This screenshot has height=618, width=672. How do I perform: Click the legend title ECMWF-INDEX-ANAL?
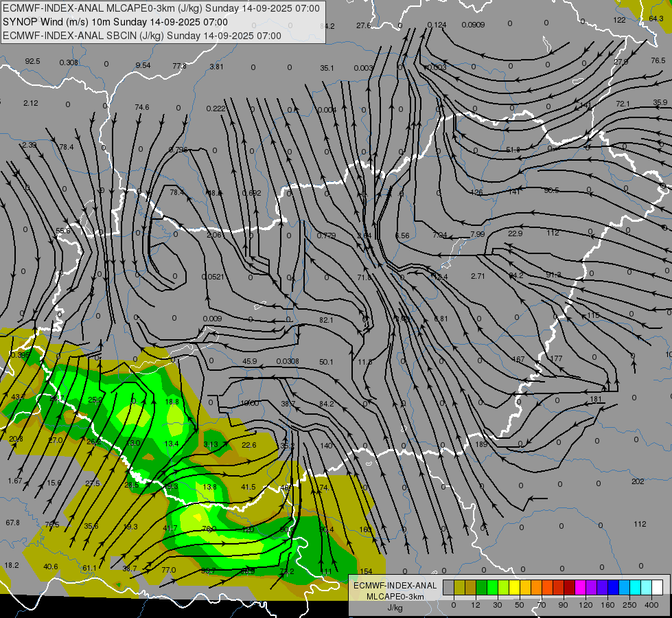[395, 586]
